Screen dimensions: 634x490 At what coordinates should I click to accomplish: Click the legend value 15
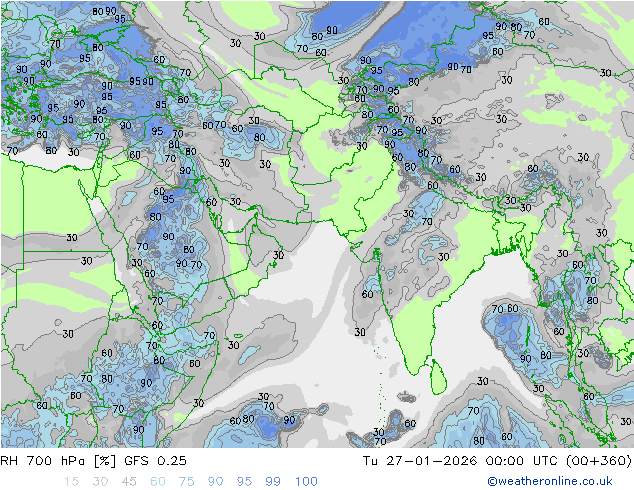coord(71,482)
